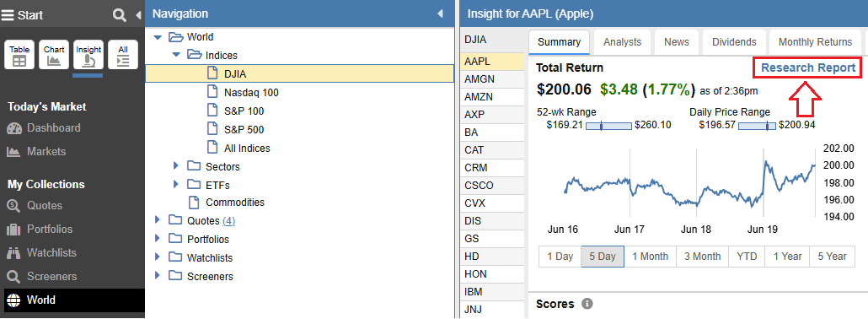Click the 52-wk Range bar

pos(608,126)
